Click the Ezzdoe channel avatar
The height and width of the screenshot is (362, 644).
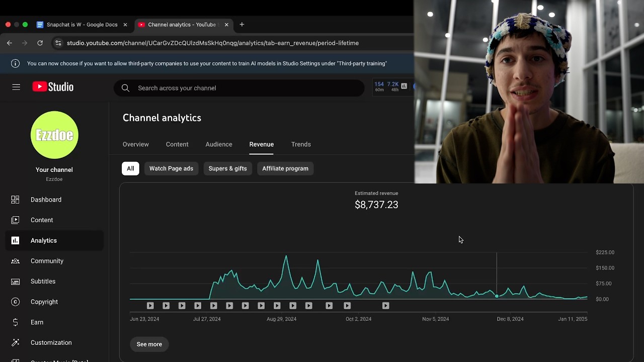tap(54, 135)
